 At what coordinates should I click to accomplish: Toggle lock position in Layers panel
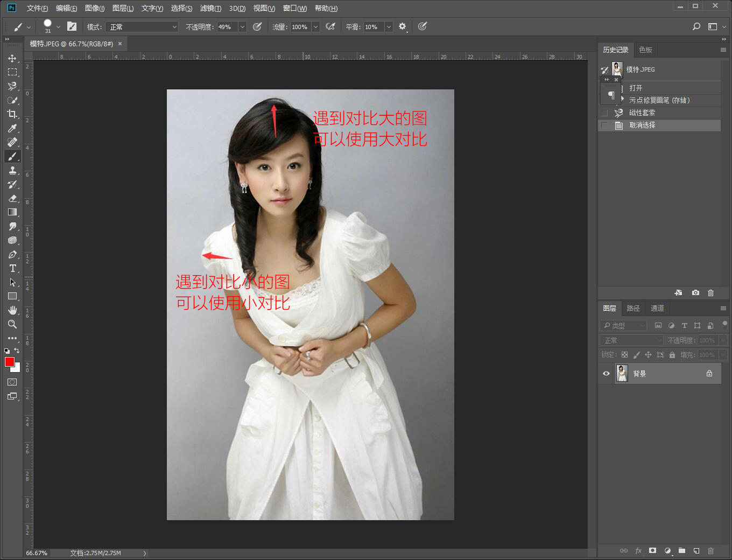tap(648, 355)
